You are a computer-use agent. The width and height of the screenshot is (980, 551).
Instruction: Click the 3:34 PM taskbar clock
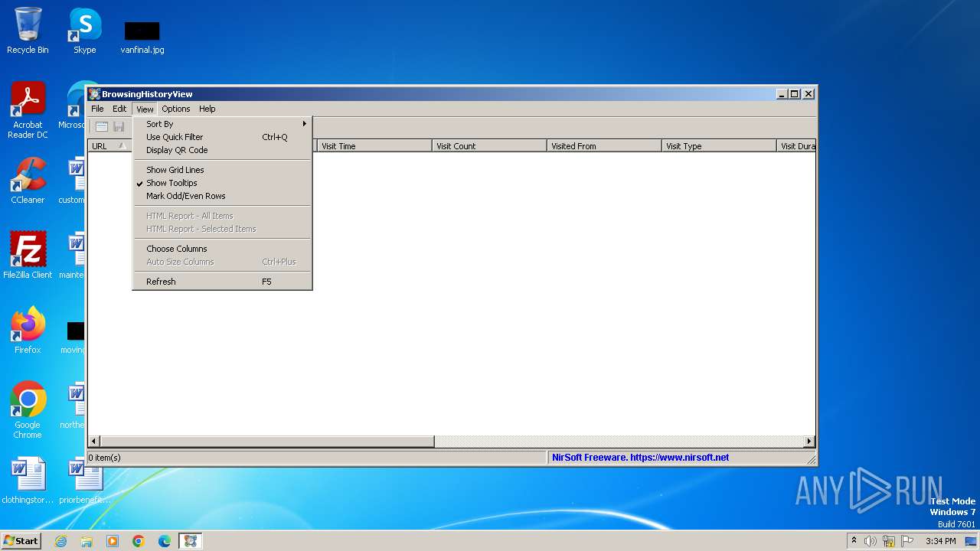940,541
